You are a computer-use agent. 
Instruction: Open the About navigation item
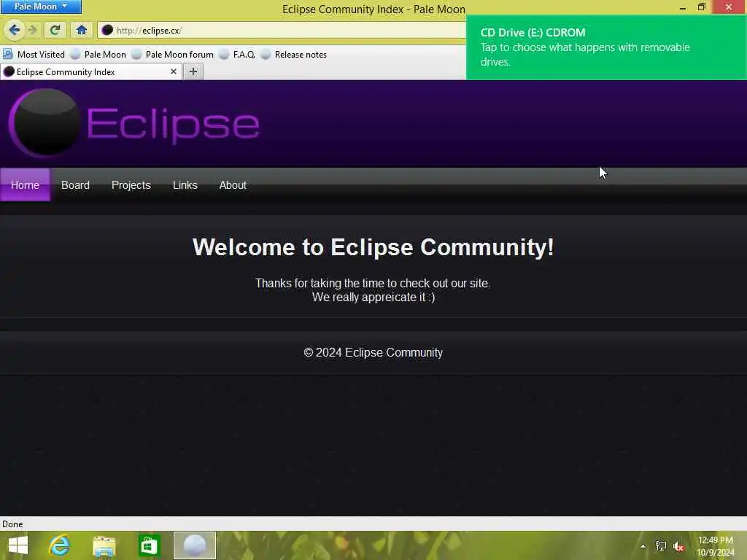(x=233, y=184)
